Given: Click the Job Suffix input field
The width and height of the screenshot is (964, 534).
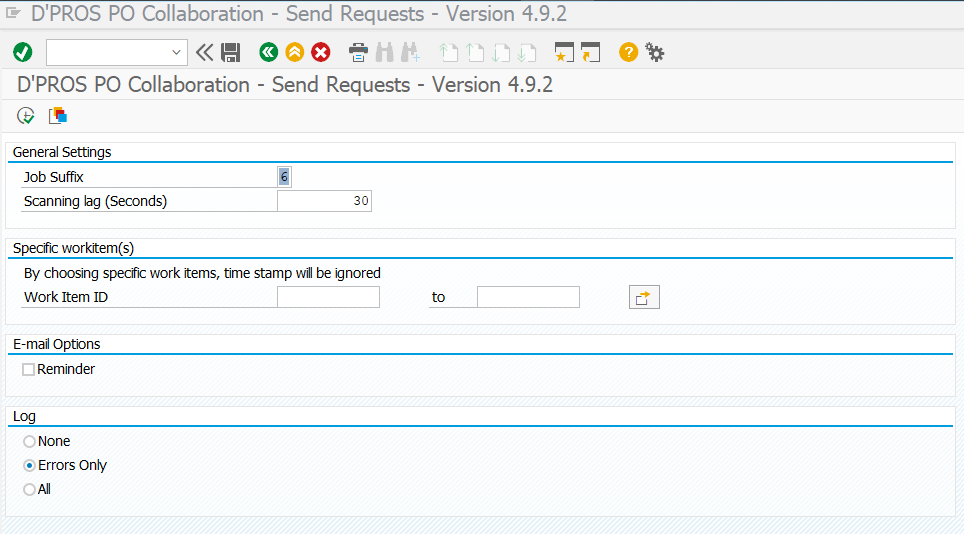Looking at the screenshot, I should click(284, 177).
